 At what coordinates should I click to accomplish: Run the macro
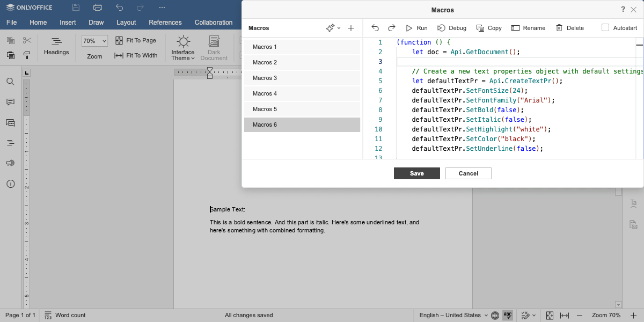[416, 28]
